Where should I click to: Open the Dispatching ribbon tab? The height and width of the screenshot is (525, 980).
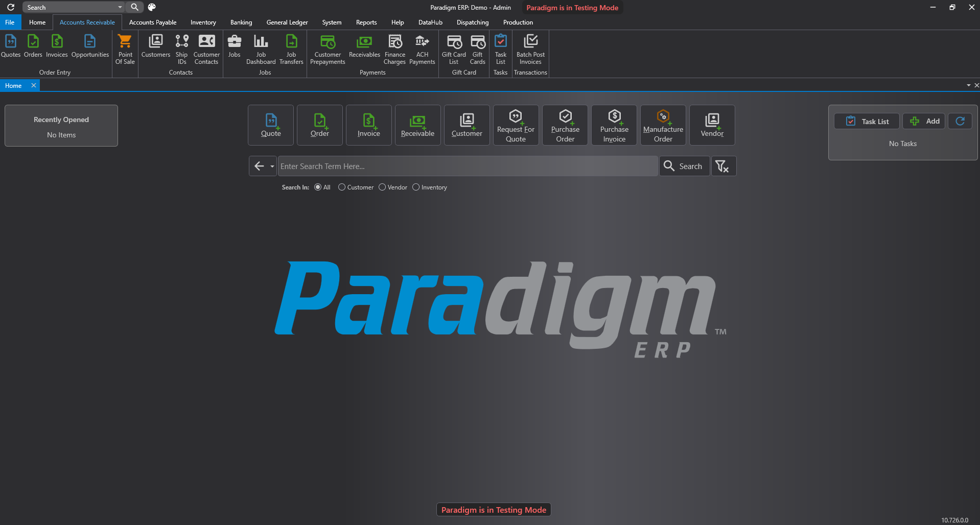click(473, 22)
